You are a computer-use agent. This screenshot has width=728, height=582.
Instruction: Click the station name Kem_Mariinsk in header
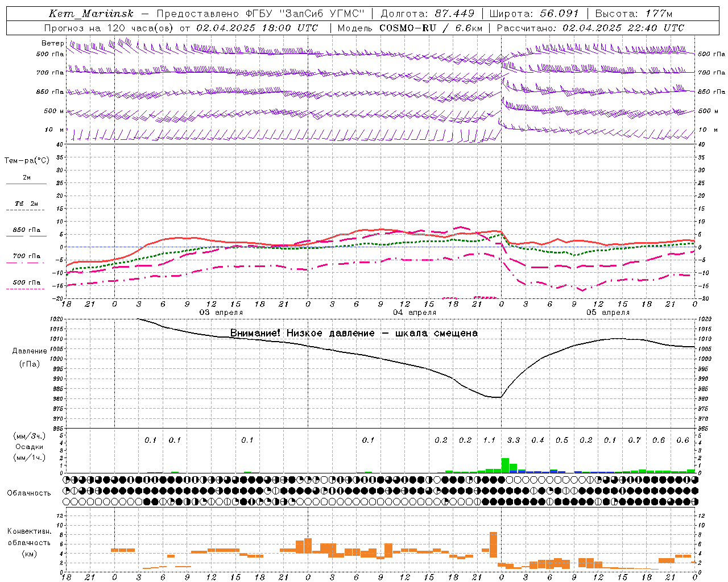click(x=91, y=14)
